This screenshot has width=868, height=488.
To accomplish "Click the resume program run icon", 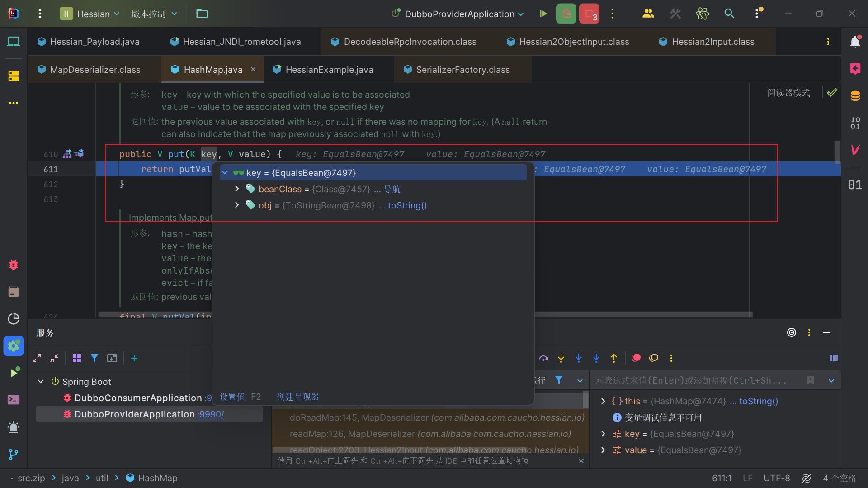I will 543,14.
